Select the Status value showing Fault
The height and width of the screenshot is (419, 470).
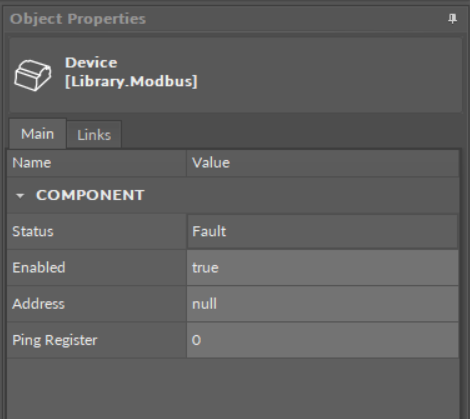pos(322,231)
